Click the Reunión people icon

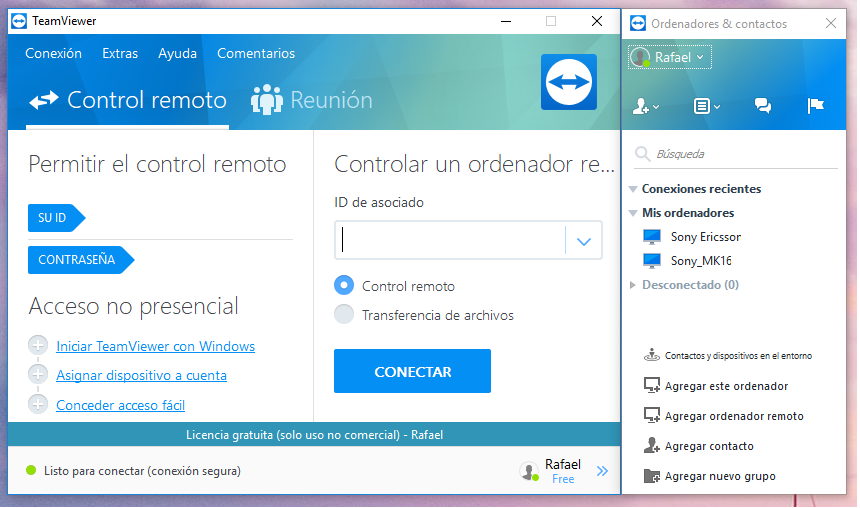coord(267,99)
